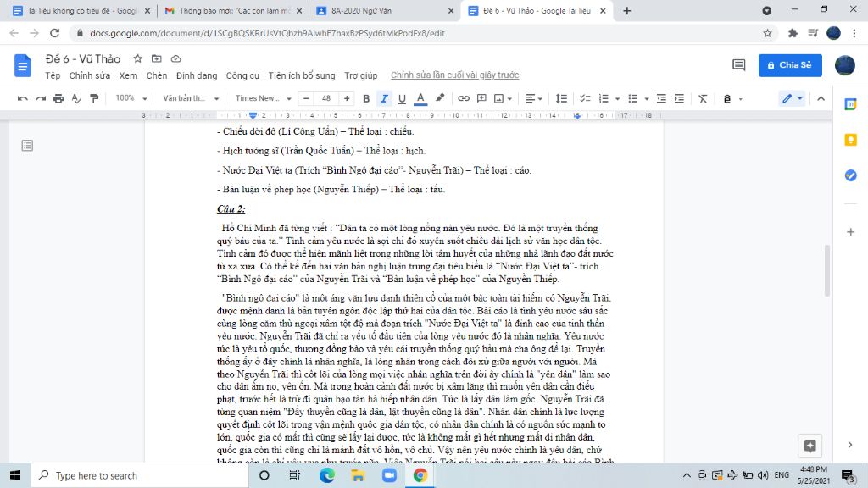
Task: Select the Paint format tool
Action: pos(94,98)
